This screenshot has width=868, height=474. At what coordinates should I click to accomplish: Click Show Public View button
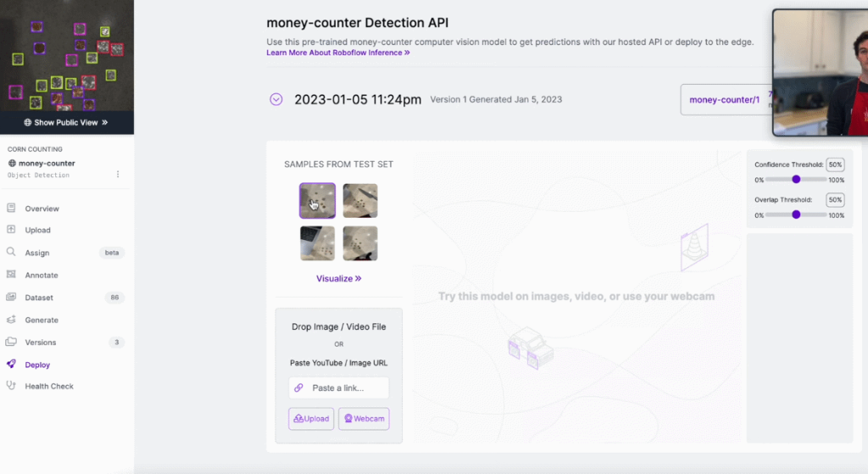tap(66, 122)
